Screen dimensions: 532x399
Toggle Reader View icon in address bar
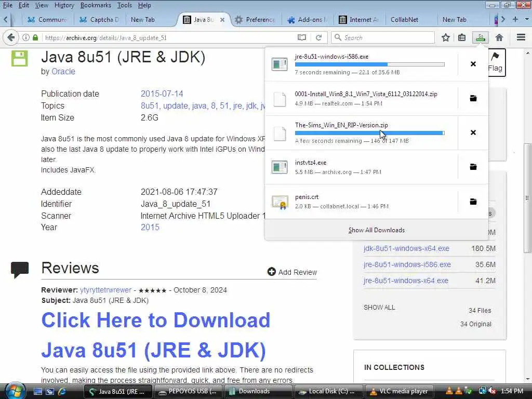(x=302, y=37)
